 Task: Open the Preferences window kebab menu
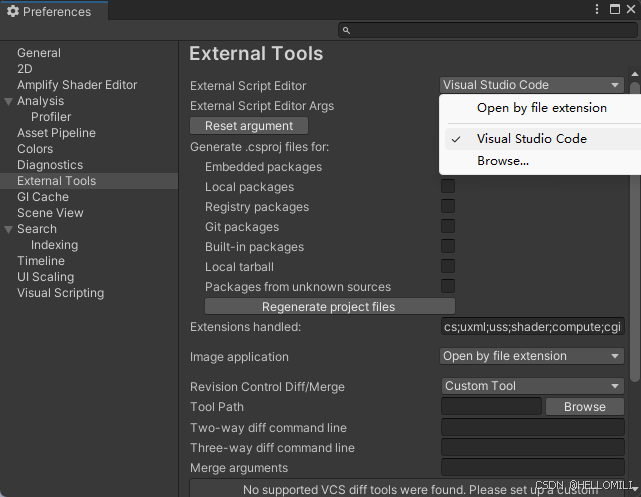pos(597,9)
